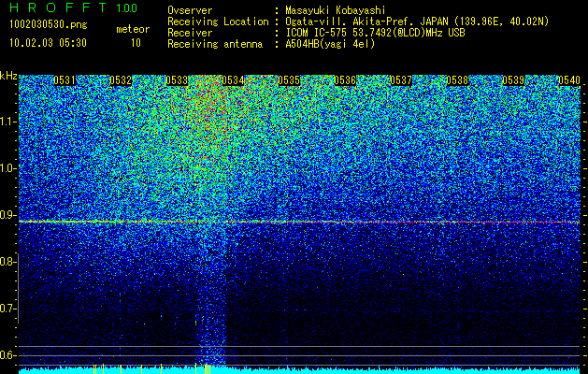Image resolution: width=588 pixels, height=374 pixels.
Task: Click the 0539 time marker
Action: [513, 80]
